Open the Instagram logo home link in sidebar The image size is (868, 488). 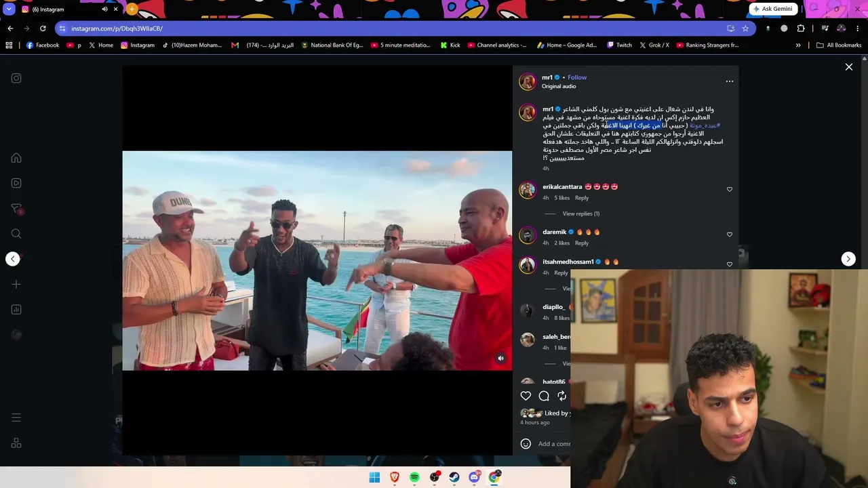click(16, 78)
